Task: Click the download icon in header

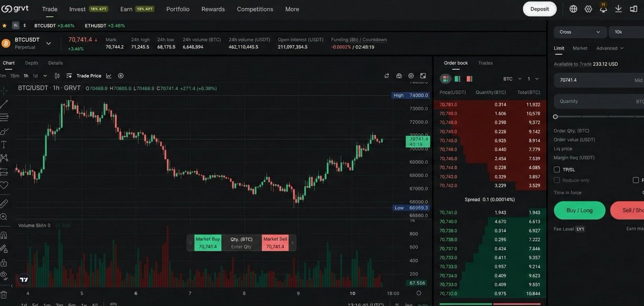Action: pyautogui.click(x=618, y=9)
